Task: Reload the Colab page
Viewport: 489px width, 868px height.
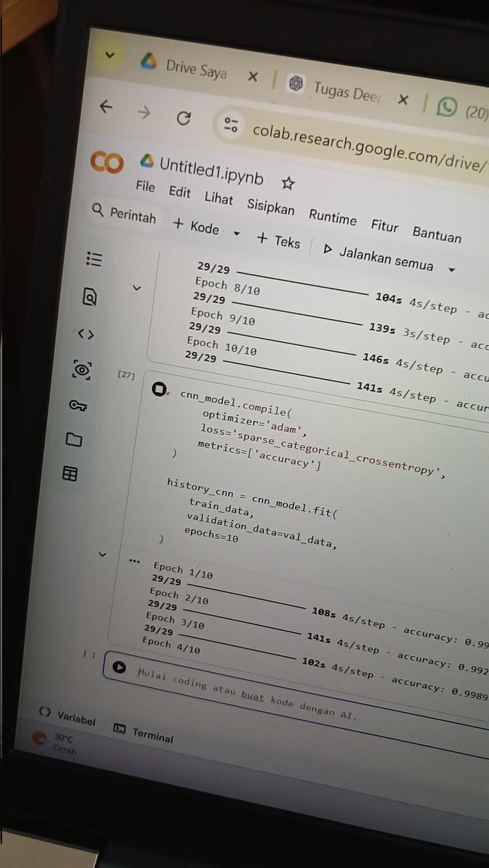Action: [184, 118]
